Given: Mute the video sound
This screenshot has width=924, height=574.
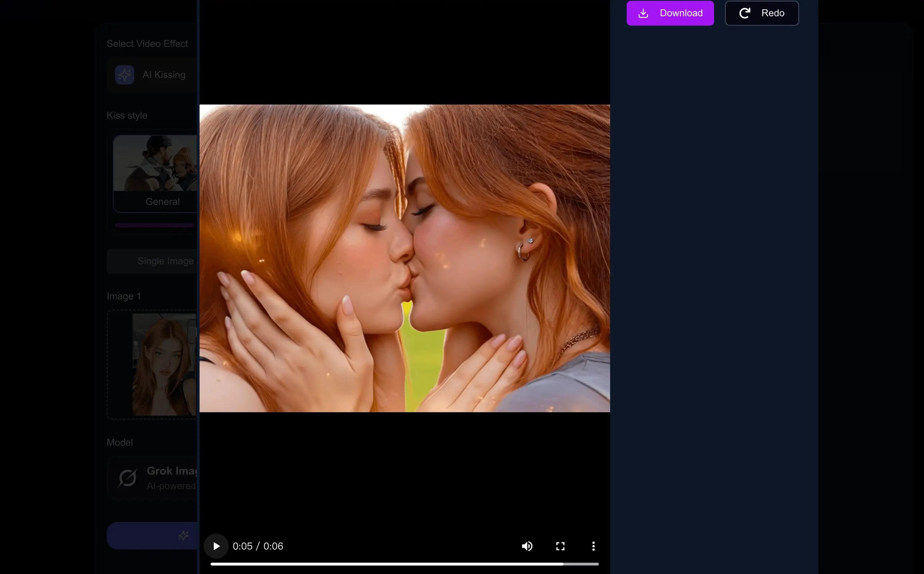Looking at the screenshot, I should pos(527,546).
